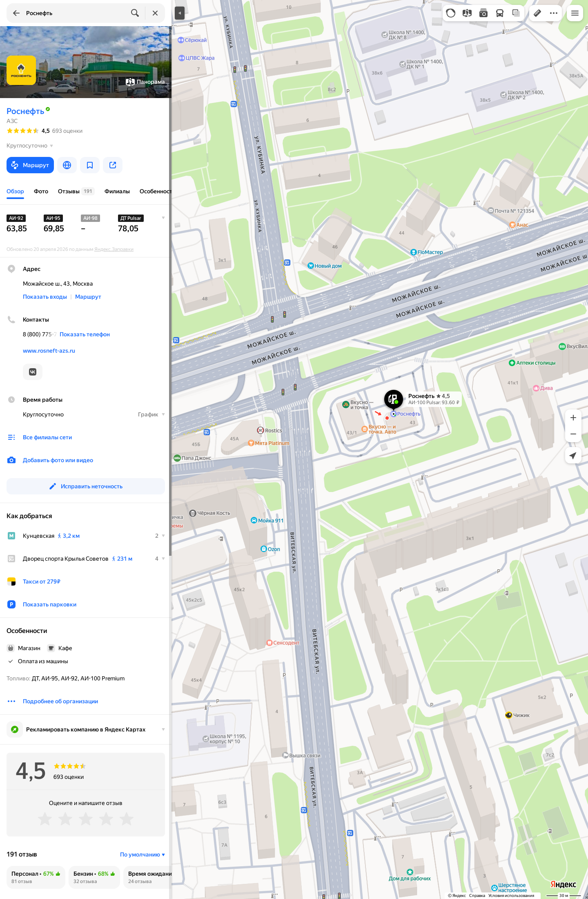Image resolution: width=588 pixels, height=899 pixels.
Task: Clear the search with the X button
Action: pyautogui.click(x=155, y=13)
